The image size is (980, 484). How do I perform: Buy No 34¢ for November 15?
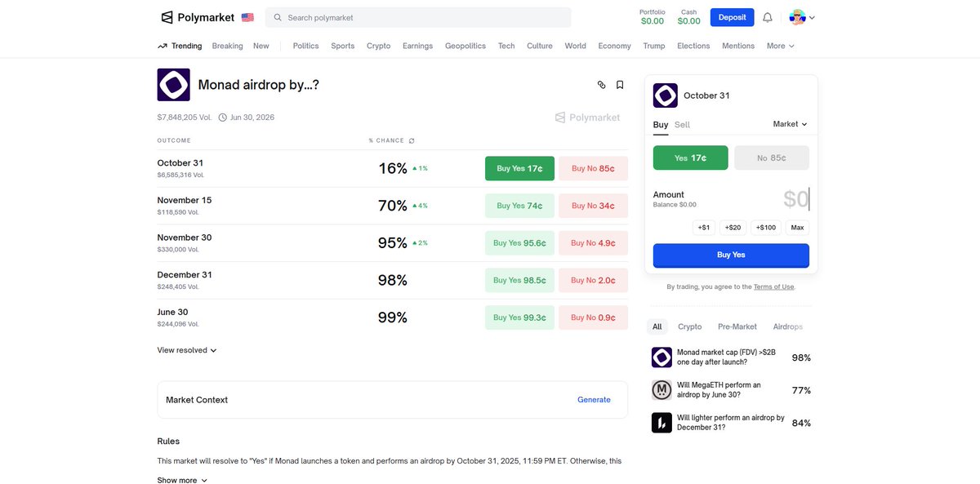pos(593,206)
